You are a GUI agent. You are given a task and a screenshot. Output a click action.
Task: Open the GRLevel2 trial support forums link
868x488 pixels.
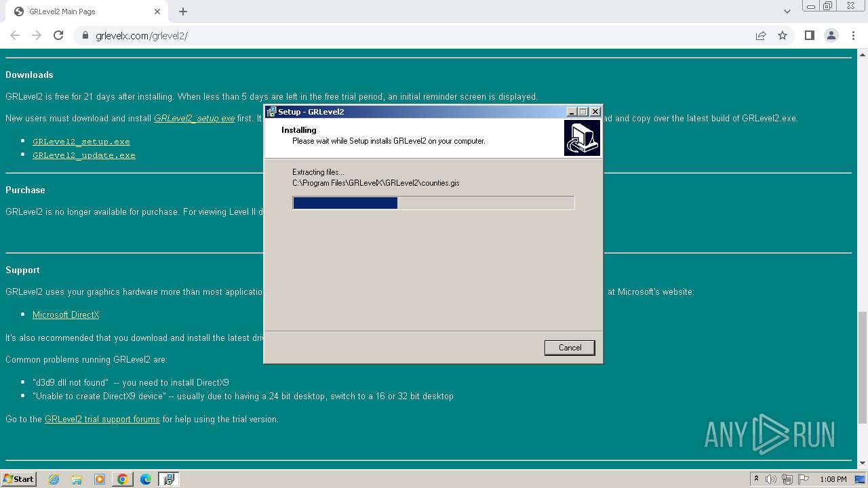102,419
